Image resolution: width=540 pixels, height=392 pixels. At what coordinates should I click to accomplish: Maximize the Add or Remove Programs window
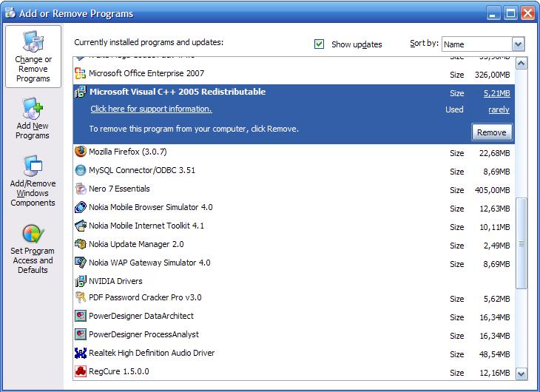(x=510, y=13)
